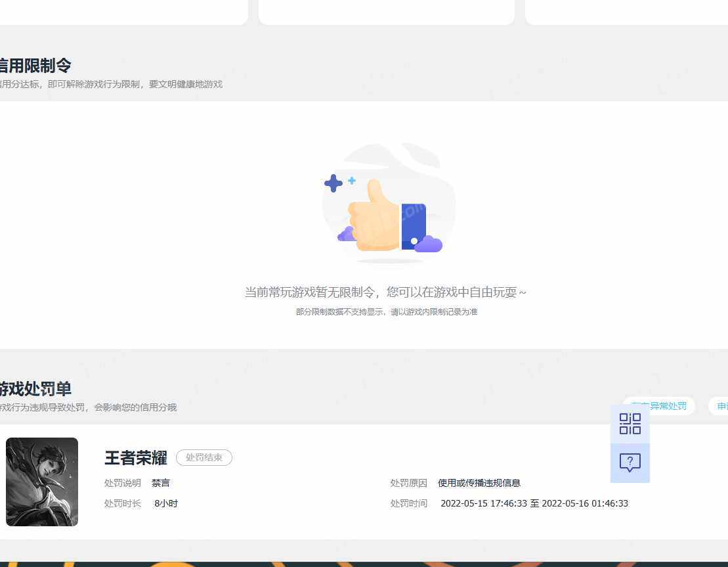Click the 处罚结束 status badge
Image resolution: width=728 pixels, height=567 pixels.
pyautogui.click(x=203, y=457)
